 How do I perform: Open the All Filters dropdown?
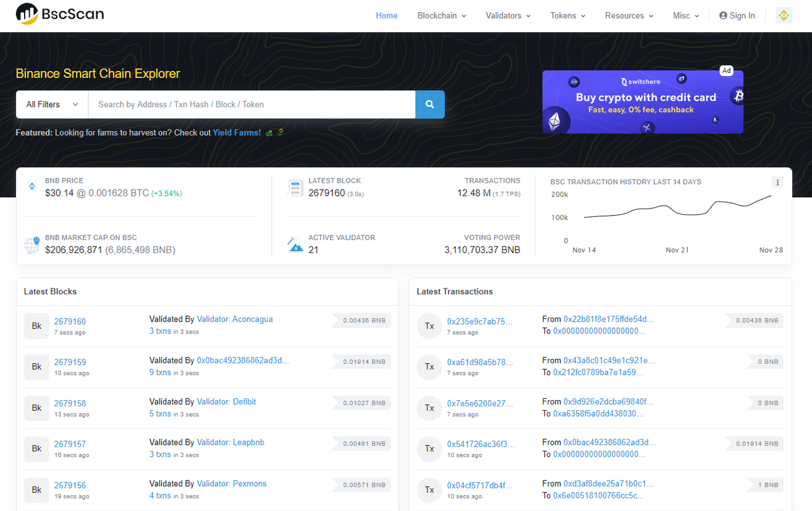click(x=52, y=105)
